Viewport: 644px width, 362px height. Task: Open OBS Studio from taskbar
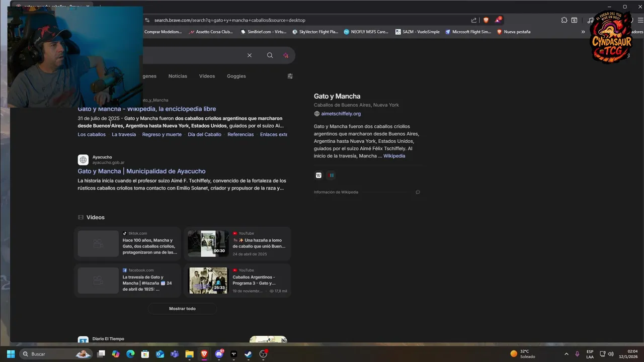(x=263, y=354)
